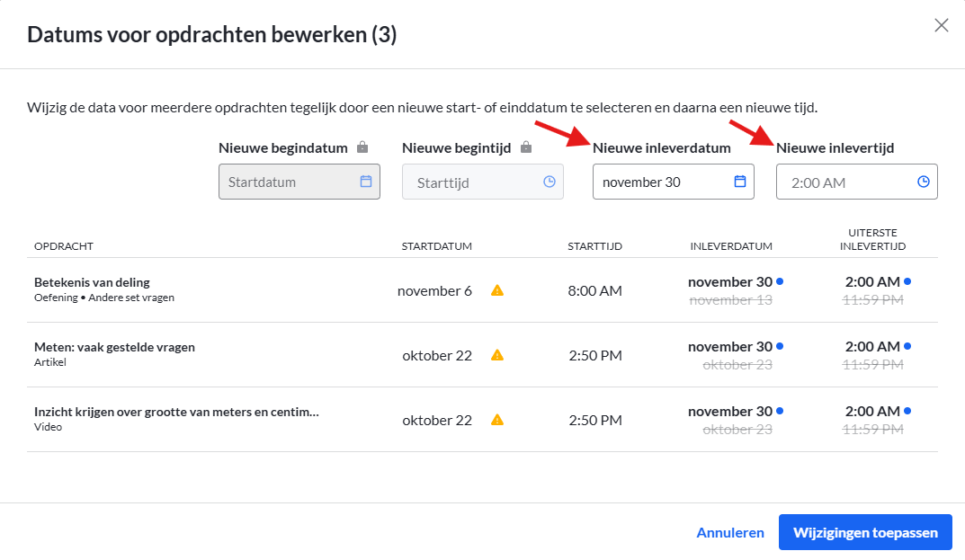Screen dimensions: 965x560
Task: Click blue dot next to Inzicht krijgen inleverdatum
Action: 780,411
